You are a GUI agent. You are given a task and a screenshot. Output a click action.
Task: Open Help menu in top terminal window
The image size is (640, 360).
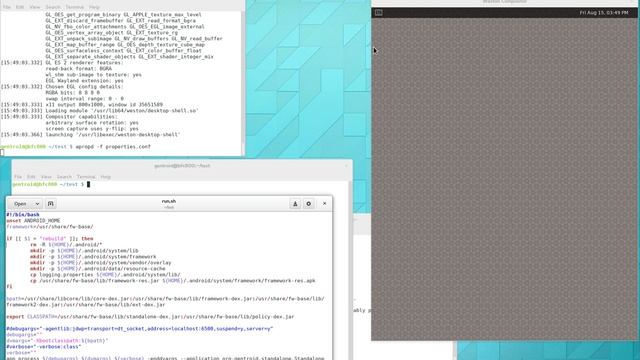click(94, 7)
